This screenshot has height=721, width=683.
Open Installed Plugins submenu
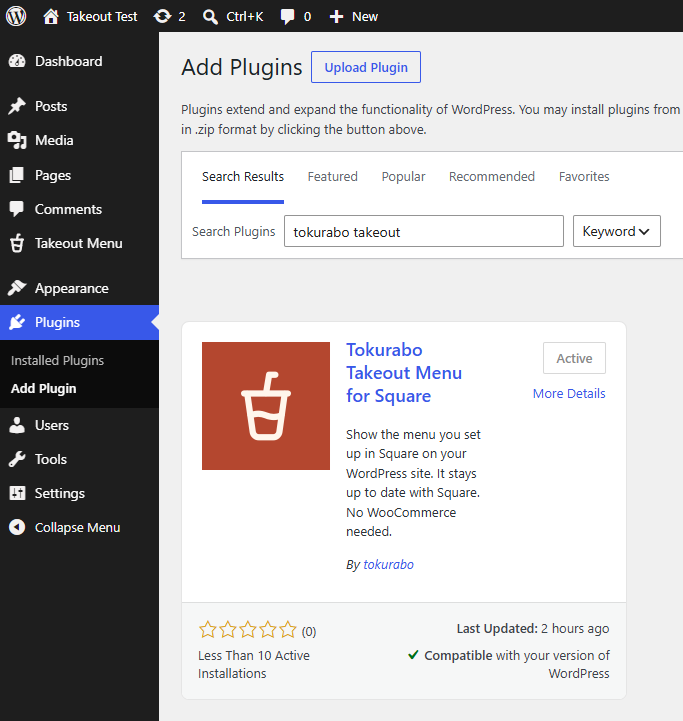pos(57,360)
